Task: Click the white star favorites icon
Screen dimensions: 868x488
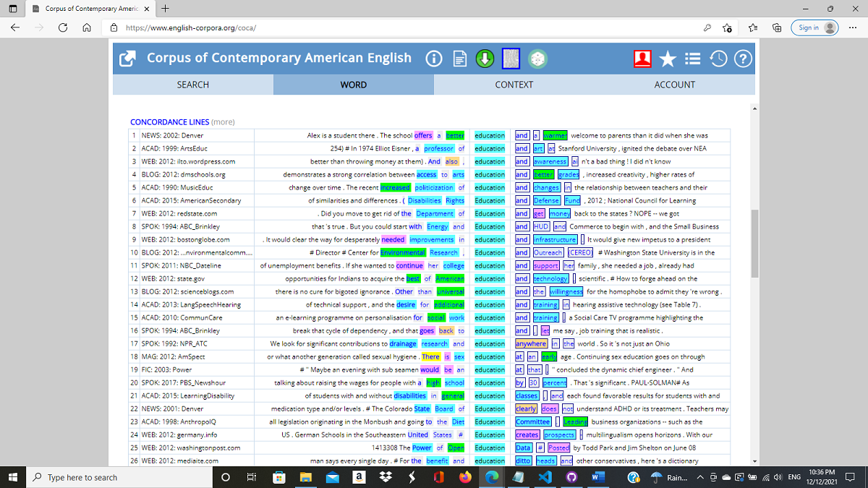Action: click(x=668, y=59)
